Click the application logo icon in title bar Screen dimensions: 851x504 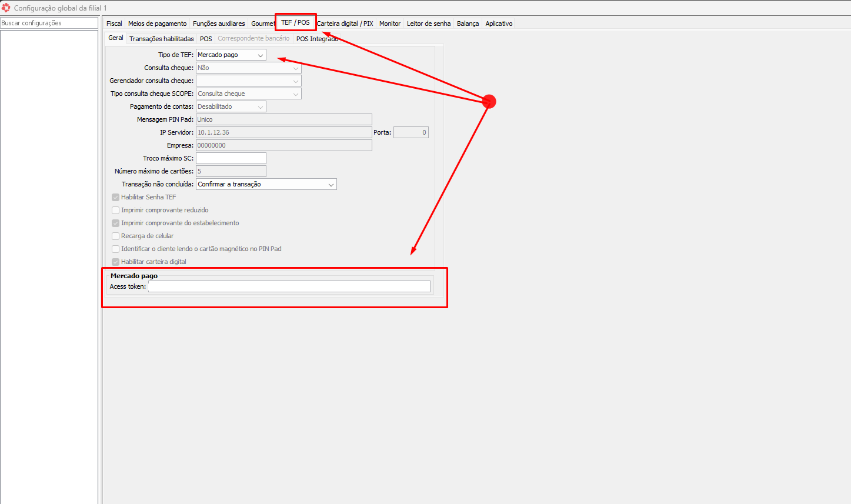6,8
